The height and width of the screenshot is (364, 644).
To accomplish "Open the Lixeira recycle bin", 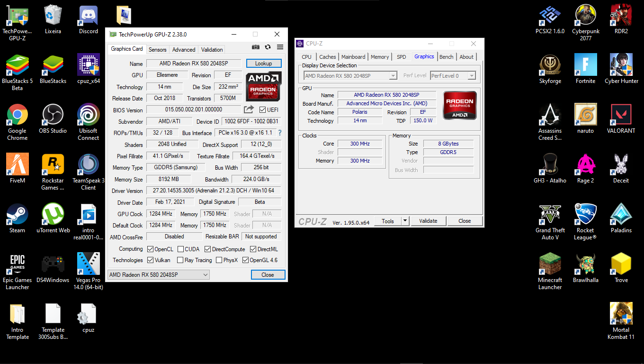I will point(53,20).
